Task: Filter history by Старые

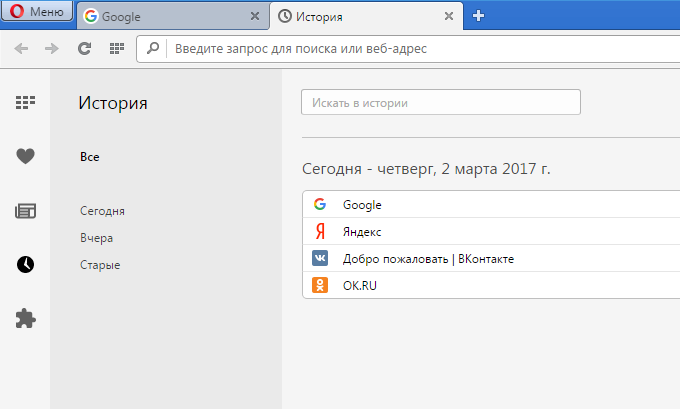Action: tap(100, 265)
